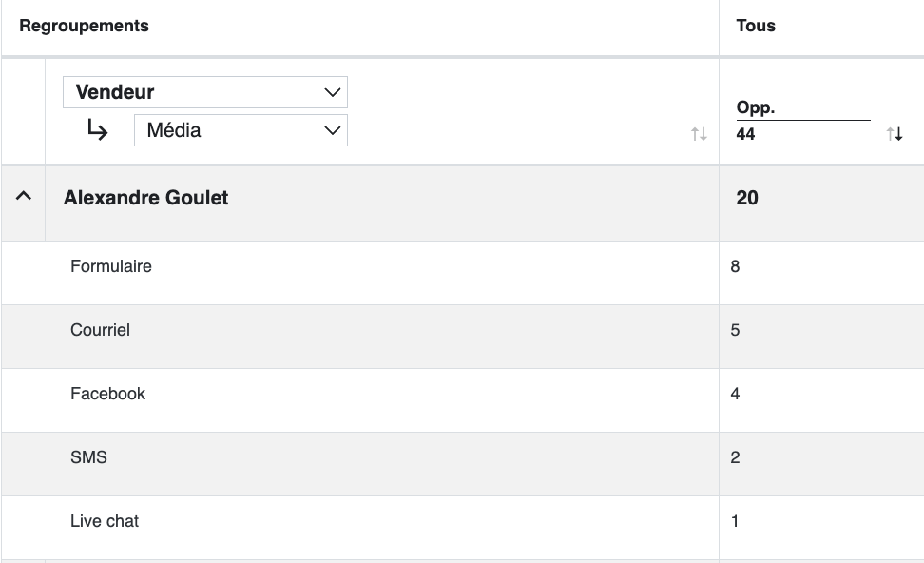Image resolution: width=924 pixels, height=563 pixels.
Task: Collapse the Alexandre Goulet group
Action: pos(23,196)
